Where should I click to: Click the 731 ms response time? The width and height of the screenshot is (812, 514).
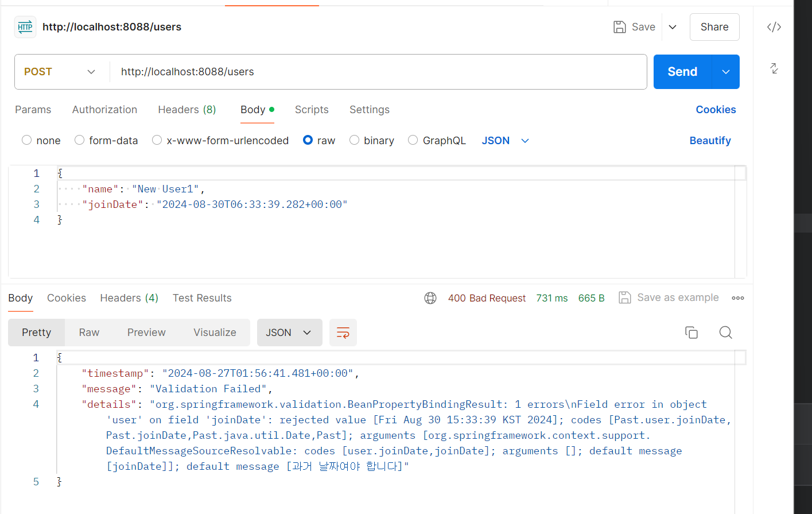551,298
